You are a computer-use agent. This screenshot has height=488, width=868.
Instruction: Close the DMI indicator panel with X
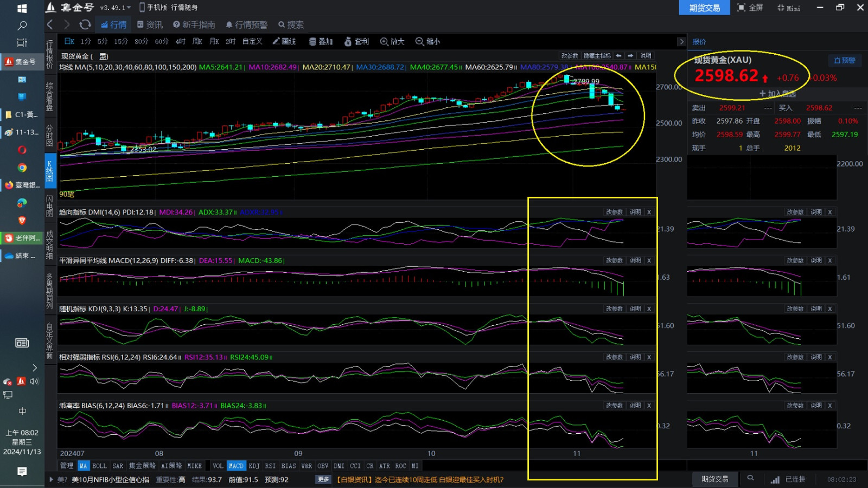pos(649,212)
